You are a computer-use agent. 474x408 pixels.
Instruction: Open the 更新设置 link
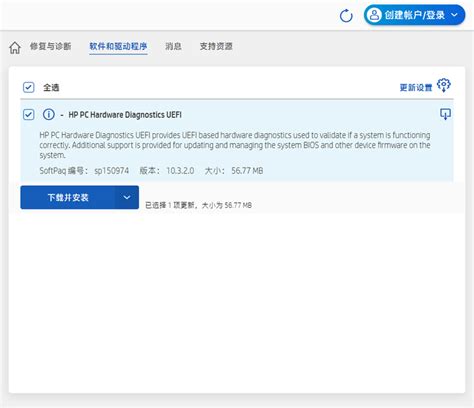tap(416, 88)
